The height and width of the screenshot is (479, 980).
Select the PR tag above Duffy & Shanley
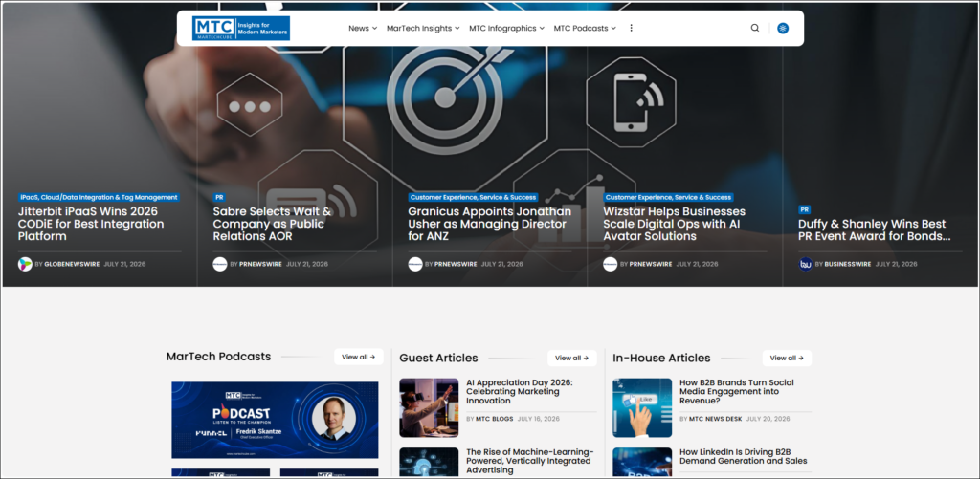pyautogui.click(x=804, y=209)
